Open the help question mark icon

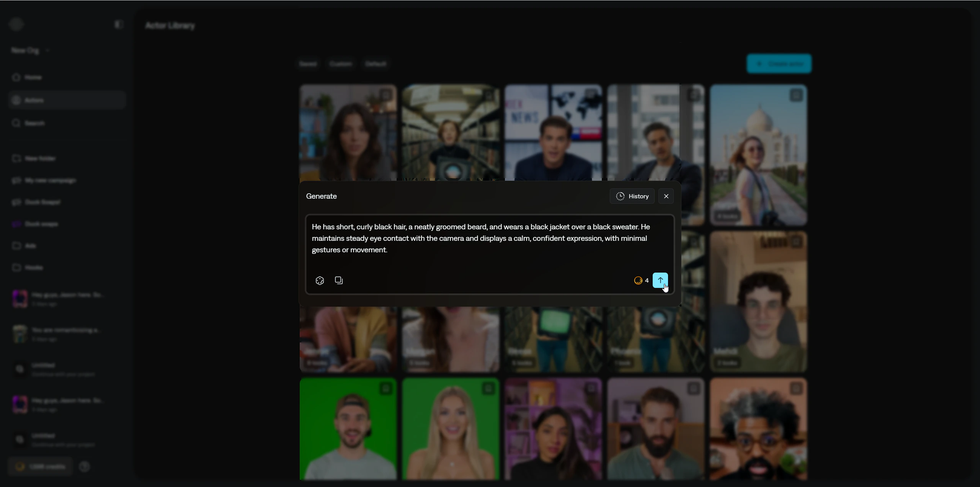pyautogui.click(x=85, y=467)
